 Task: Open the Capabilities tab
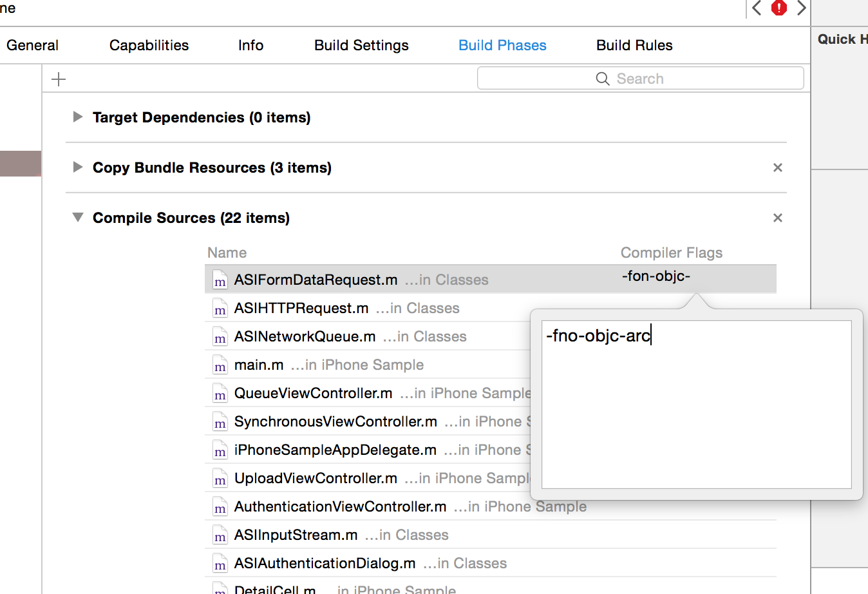pyautogui.click(x=149, y=45)
